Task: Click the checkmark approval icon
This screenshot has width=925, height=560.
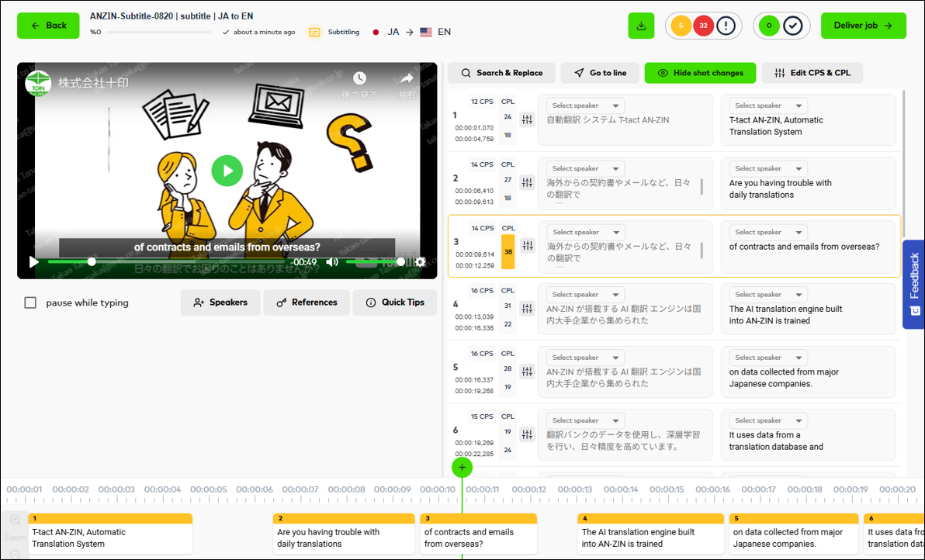Action: (792, 26)
